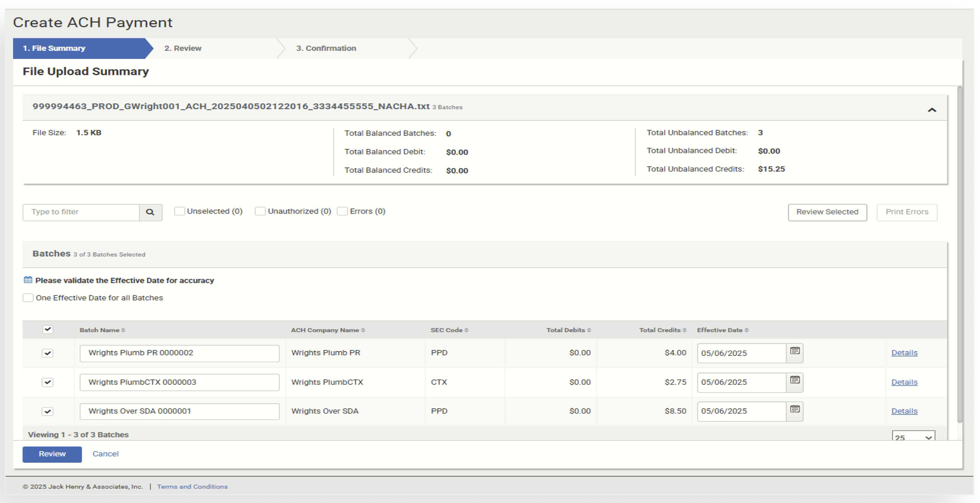Open calendar picker for Wrights PlumbCTX row

click(x=794, y=381)
